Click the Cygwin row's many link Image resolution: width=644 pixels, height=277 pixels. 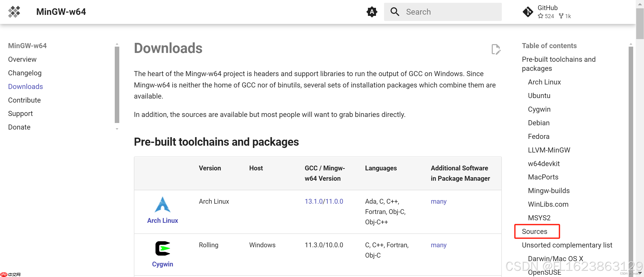click(438, 245)
